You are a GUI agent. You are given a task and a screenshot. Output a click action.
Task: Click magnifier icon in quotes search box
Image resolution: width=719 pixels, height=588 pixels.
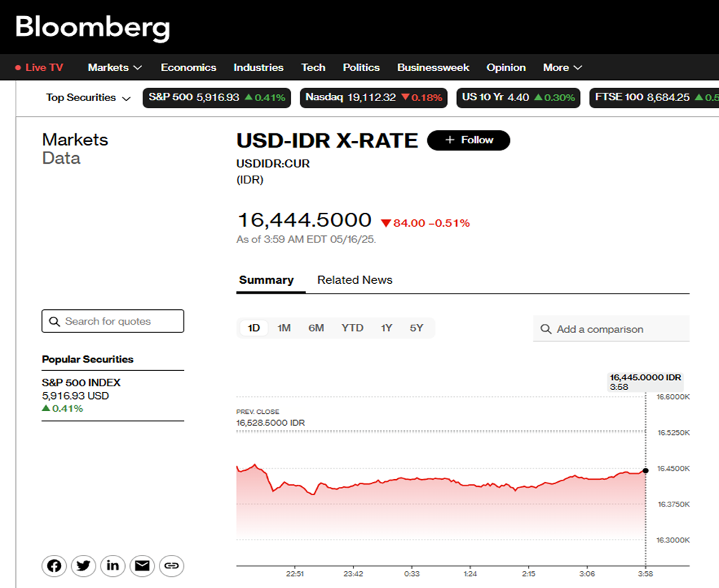click(x=54, y=321)
